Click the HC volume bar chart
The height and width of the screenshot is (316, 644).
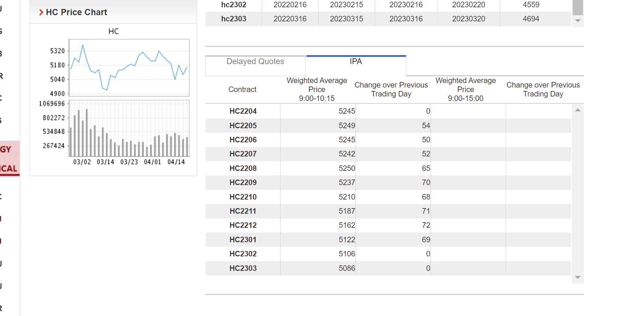coord(129,129)
